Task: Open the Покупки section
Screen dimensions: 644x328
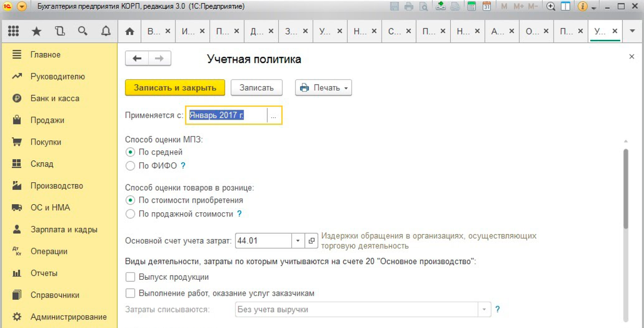Action: pyautogui.click(x=59, y=142)
